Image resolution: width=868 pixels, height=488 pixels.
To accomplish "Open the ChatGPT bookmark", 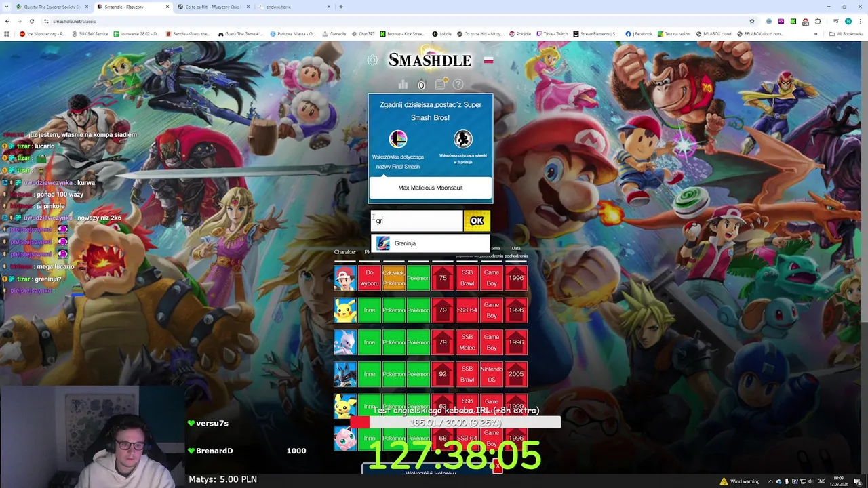I will click(x=363, y=34).
